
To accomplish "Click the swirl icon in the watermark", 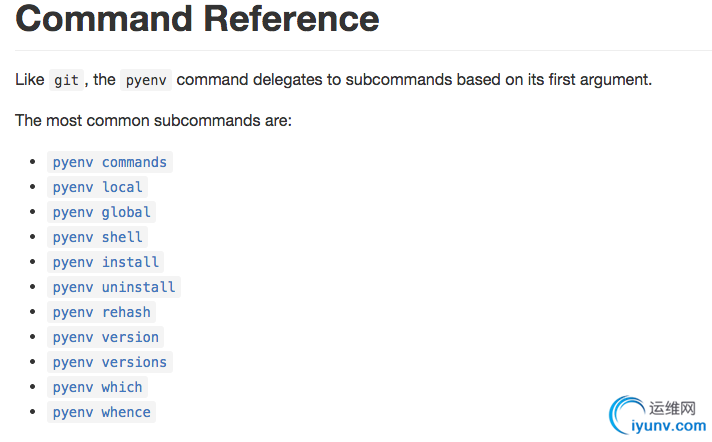I will [x=626, y=414].
